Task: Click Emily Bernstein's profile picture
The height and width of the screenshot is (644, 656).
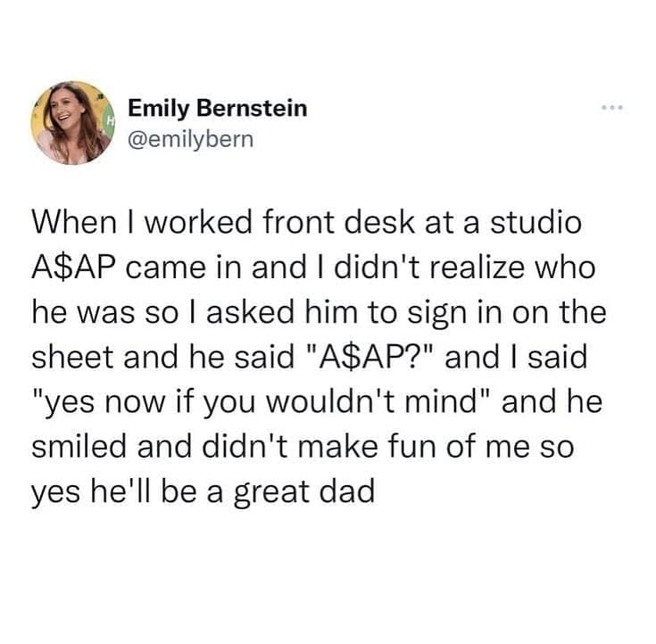Action: tap(70, 122)
